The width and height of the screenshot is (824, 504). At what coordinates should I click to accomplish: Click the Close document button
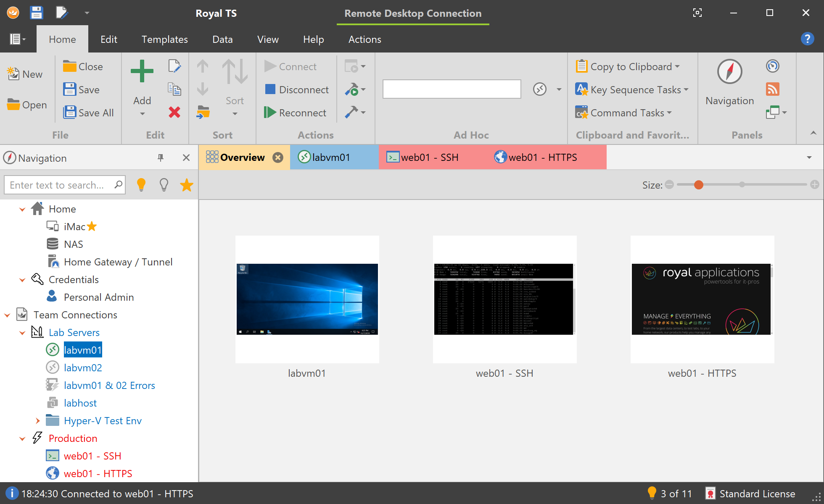click(x=83, y=66)
